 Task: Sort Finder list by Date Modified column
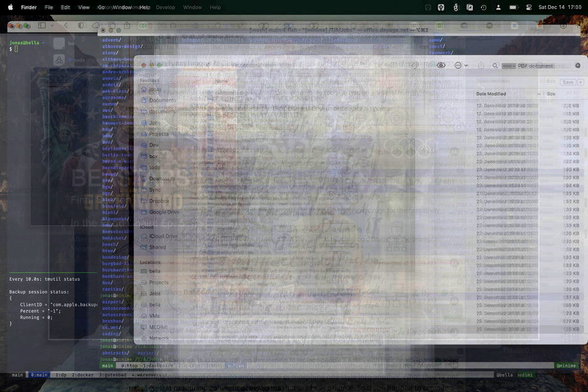(x=491, y=94)
